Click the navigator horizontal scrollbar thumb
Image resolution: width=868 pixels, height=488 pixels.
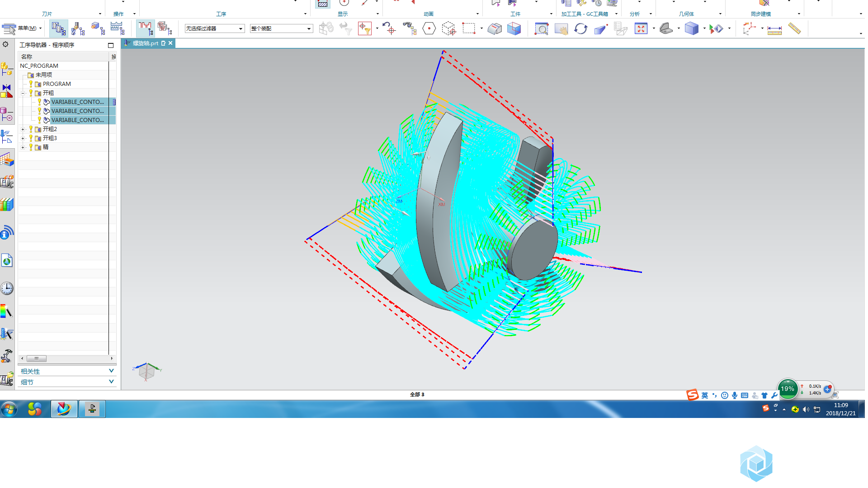pyautogui.click(x=36, y=358)
